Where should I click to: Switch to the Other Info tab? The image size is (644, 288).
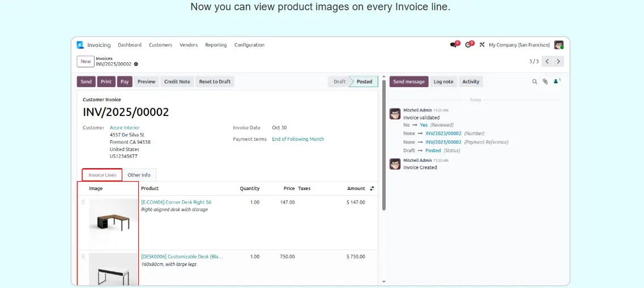coord(139,175)
